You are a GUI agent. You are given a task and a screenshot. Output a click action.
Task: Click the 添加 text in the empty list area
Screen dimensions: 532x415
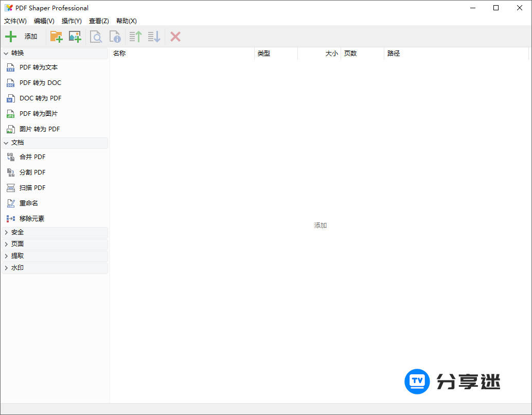coord(320,225)
